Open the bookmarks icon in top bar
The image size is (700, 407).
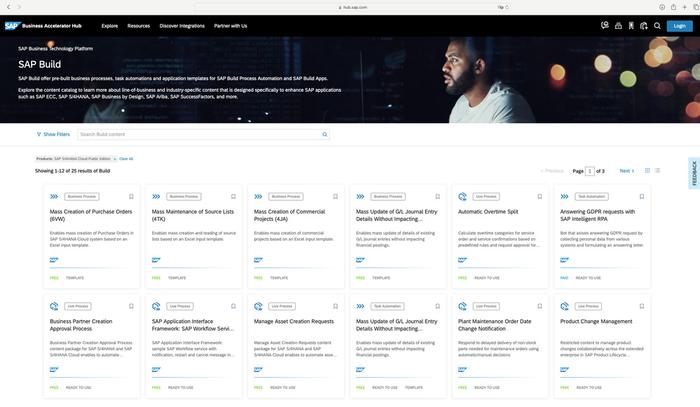tap(631, 26)
